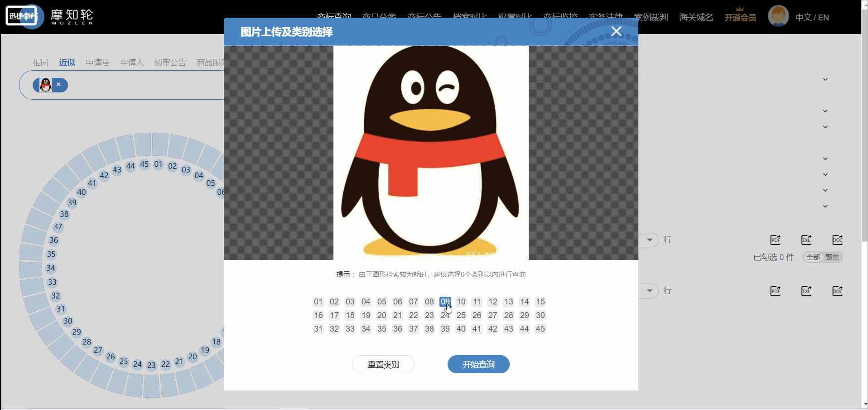Image resolution: width=868 pixels, height=410 pixels.
Task: Open the bottom-most 行 rows dropdown
Action: (x=649, y=290)
